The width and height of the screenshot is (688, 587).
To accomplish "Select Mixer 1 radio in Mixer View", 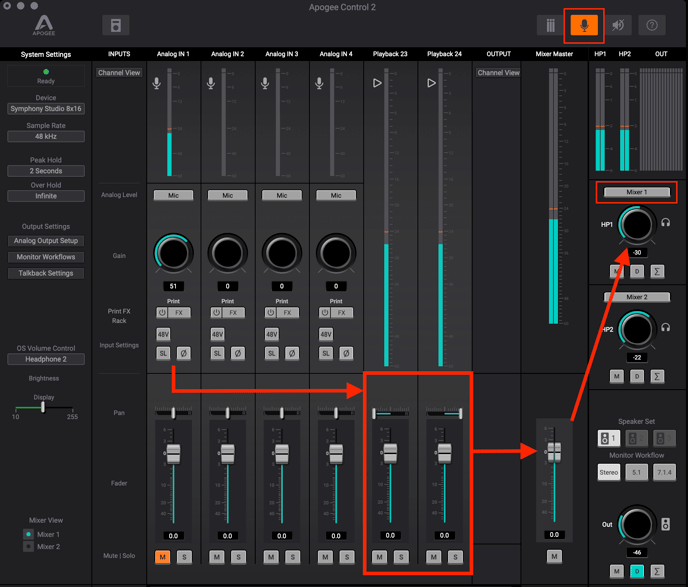I will [29, 534].
